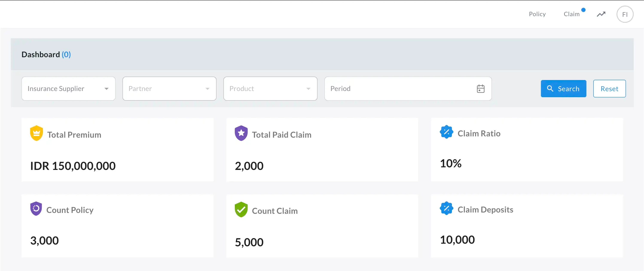This screenshot has width=644, height=271.
Task: Open the Product dropdown
Action: (x=270, y=89)
